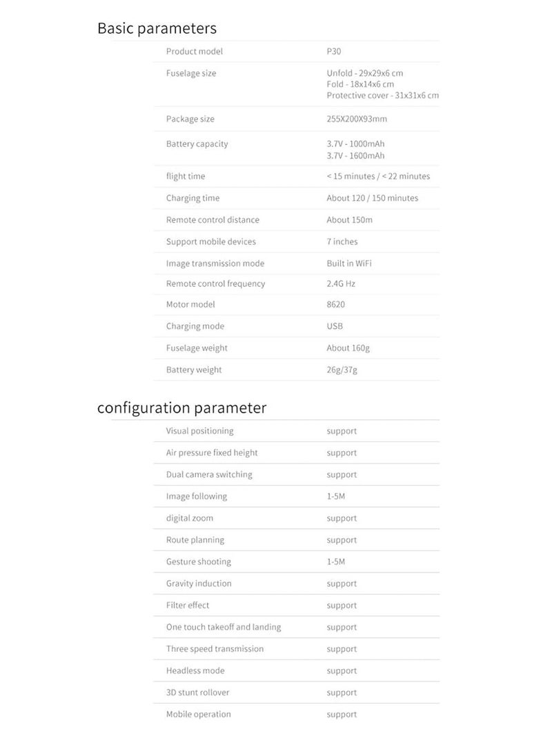
Task: Click the Remote control distance value About 150m
Action: click(350, 220)
